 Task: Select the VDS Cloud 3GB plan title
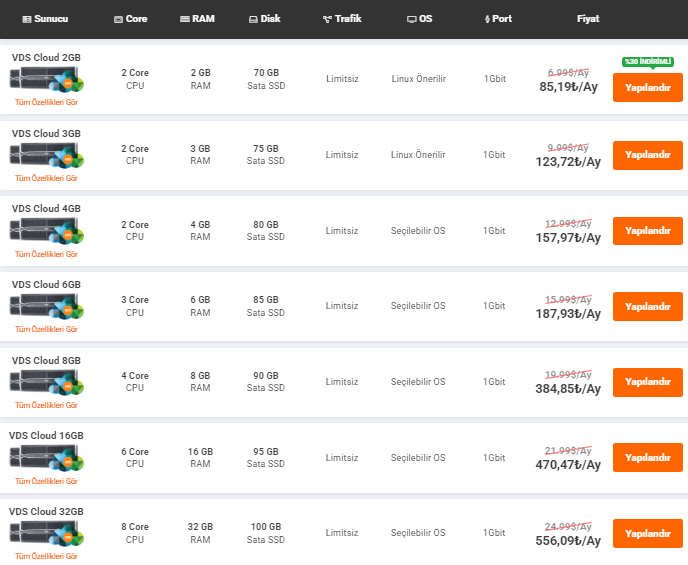[x=46, y=133]
